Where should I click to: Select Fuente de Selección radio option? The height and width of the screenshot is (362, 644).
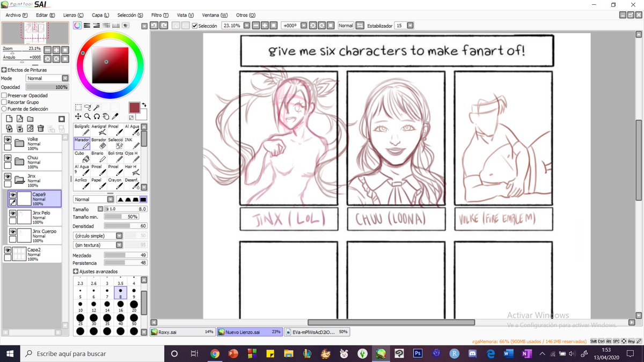tap(4, 109)
